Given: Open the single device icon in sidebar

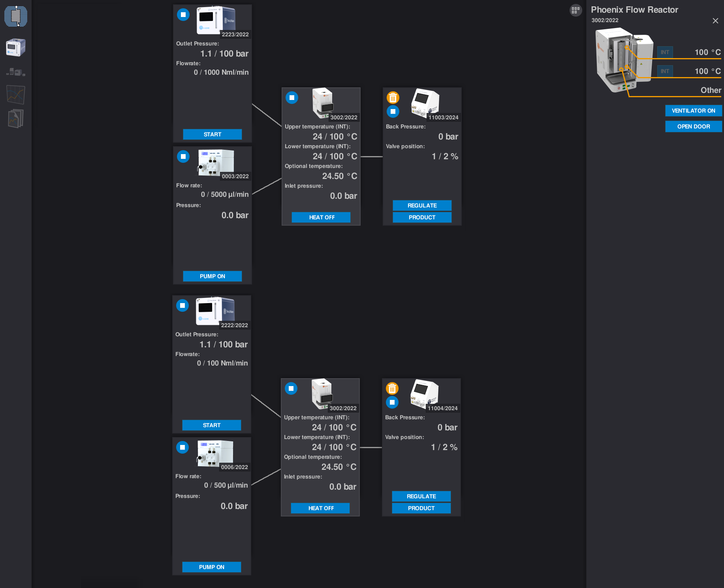Looking at the screenshot, I should click(16, 47).
